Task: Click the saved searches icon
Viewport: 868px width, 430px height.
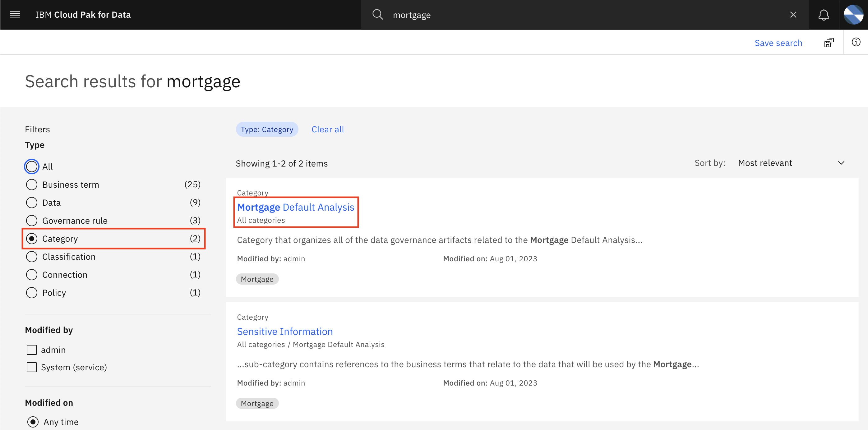Action: (829, 43)
